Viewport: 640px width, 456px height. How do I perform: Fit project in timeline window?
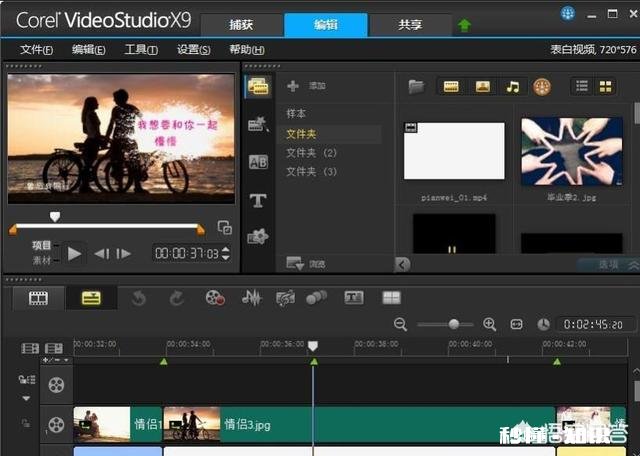pyautogui.click(x=516, y=325)
